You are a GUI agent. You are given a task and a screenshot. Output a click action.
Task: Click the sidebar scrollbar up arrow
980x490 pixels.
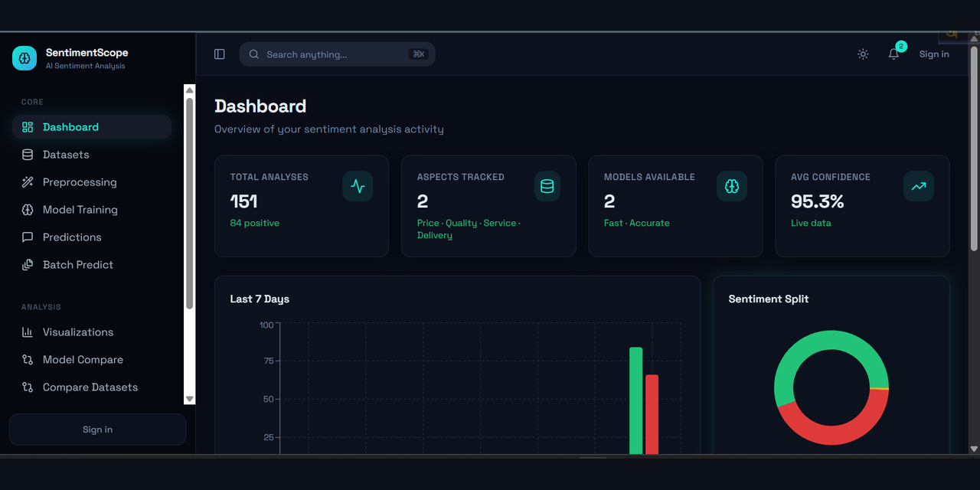pyautogui.click(x=190, y=90)
